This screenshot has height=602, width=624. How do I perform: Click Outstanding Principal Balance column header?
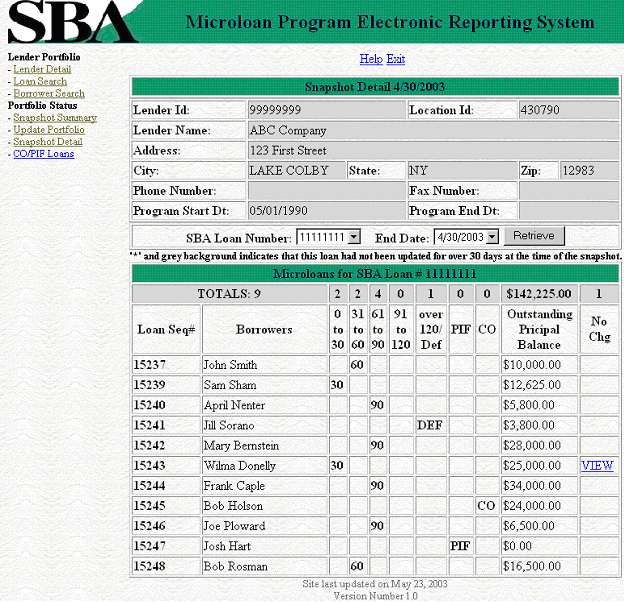click(x=539, y=329)
